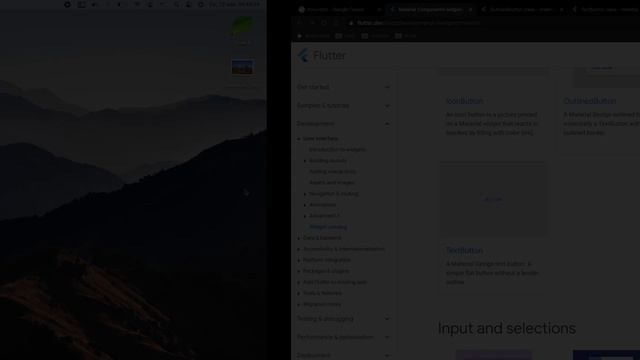Collapse the User interface tree item

coord(318,138)
